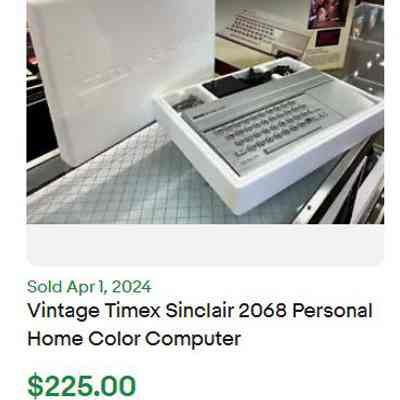The image size is (400, 400).
Task: Click the word Personal in the title
Action: tap(332, 311)
